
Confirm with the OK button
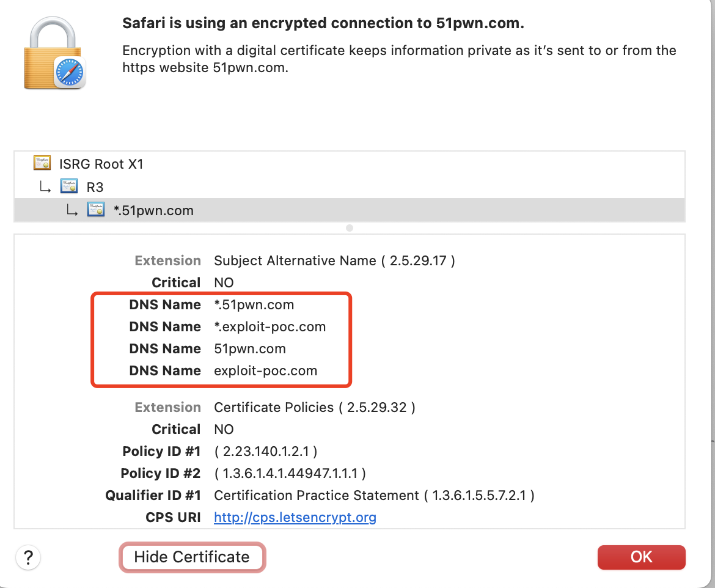pyautogui.click(x=641, y=557)
